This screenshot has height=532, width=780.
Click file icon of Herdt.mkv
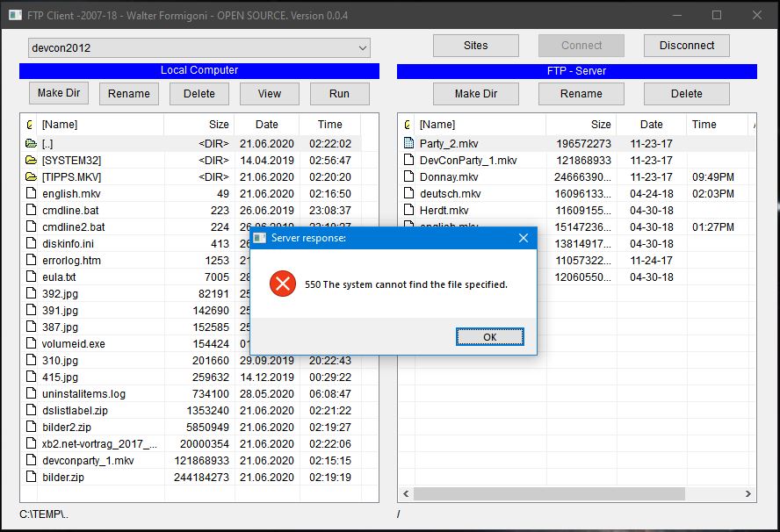pyautogui.click(x=409, y=210)
